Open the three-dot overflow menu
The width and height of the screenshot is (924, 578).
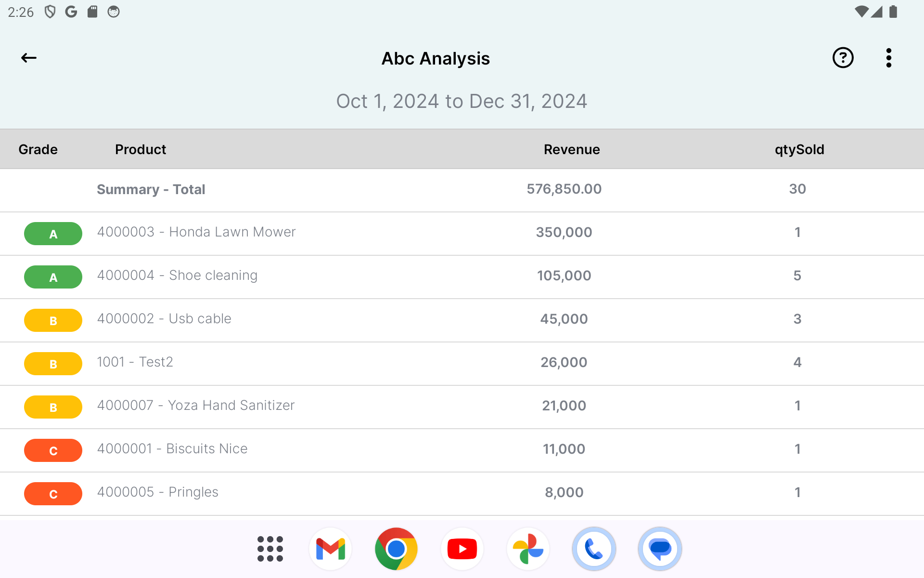(x=888, y=58)
